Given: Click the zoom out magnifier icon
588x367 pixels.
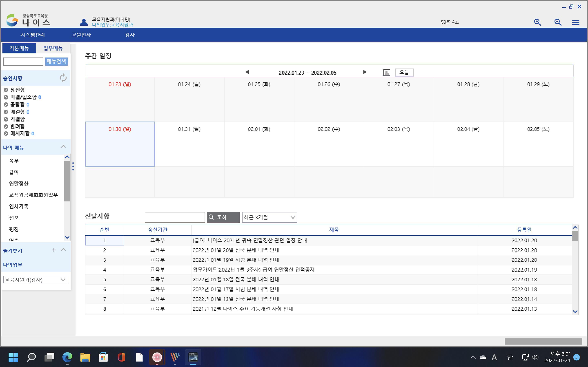Looking at the screenshot, I should coord(558,22).
